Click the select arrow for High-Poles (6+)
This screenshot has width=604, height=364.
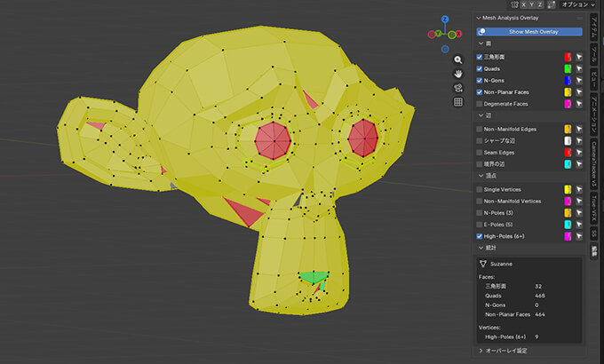(578, 235)
